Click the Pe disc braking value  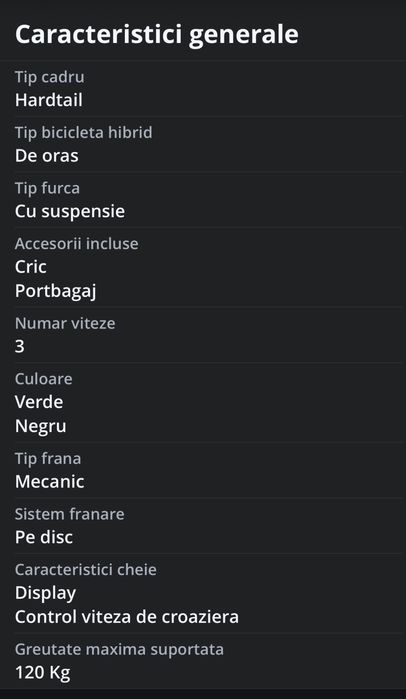pos(44,537)
